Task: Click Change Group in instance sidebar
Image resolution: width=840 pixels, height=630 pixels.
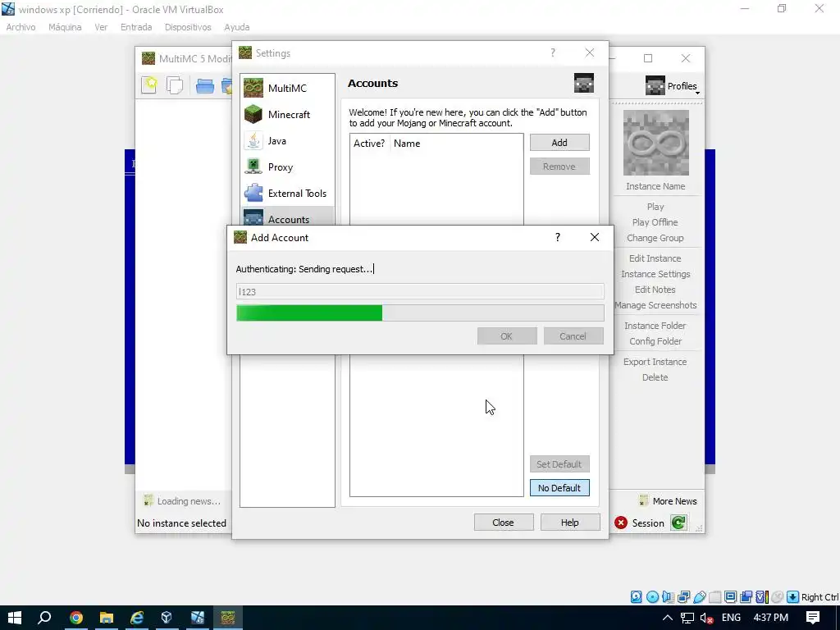Action: tap(655, 237)
